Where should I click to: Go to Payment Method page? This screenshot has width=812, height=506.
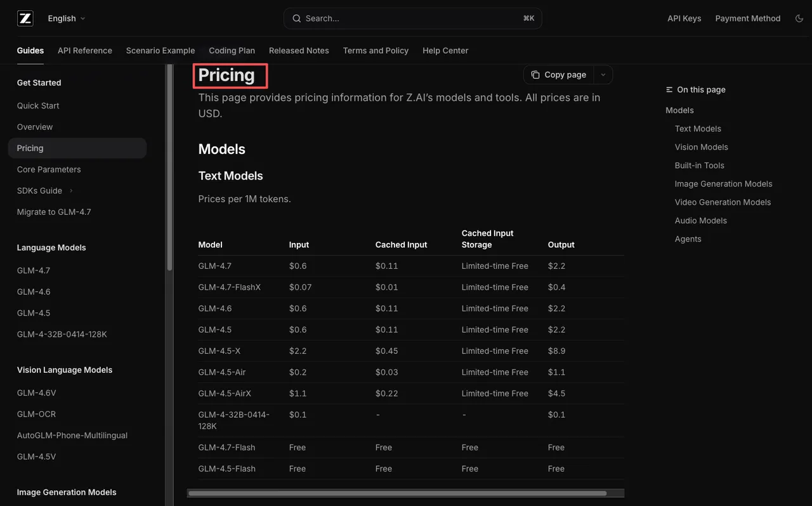click(x=747, y=18)
